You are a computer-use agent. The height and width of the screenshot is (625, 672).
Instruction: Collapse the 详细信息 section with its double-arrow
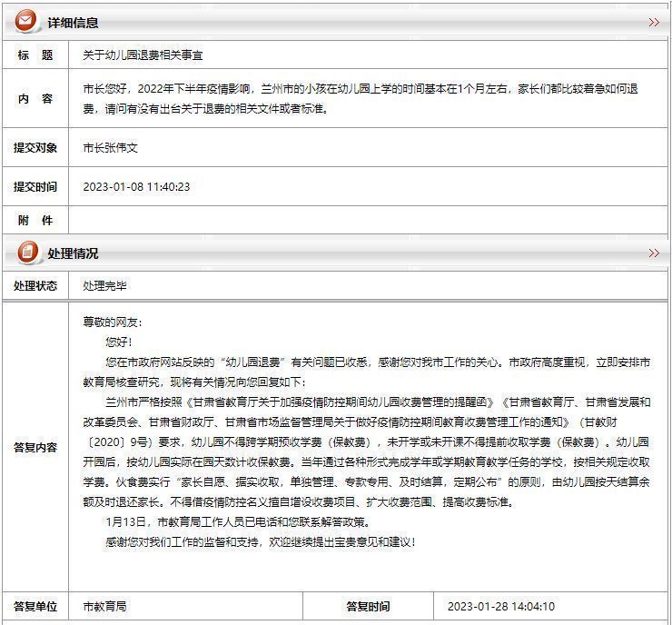654,23
